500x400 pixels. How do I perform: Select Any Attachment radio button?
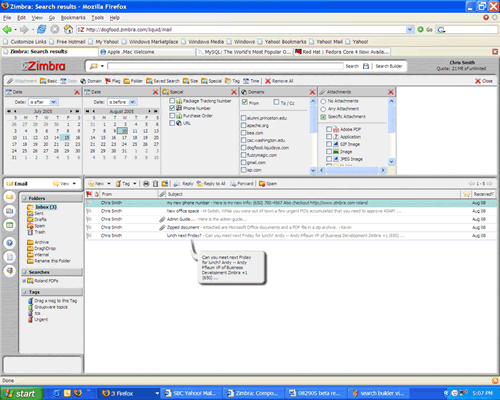point(323,109)
